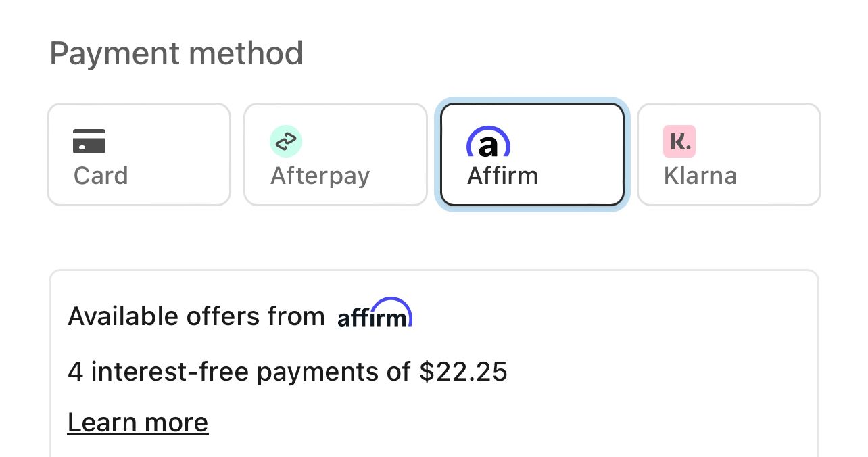Select the highlighted Affirm payment option
The height and width of the screenshot is (457, 868).
point(532,155)
